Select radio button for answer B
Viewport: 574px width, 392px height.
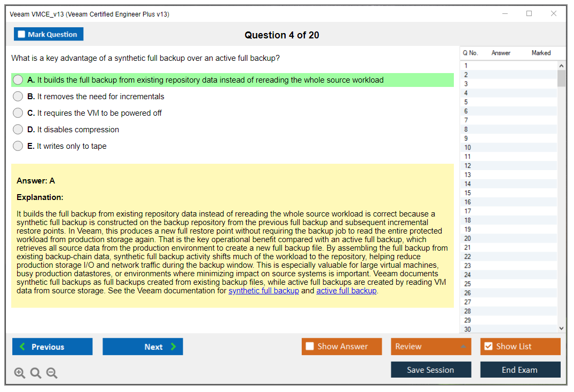click(18, 96)
